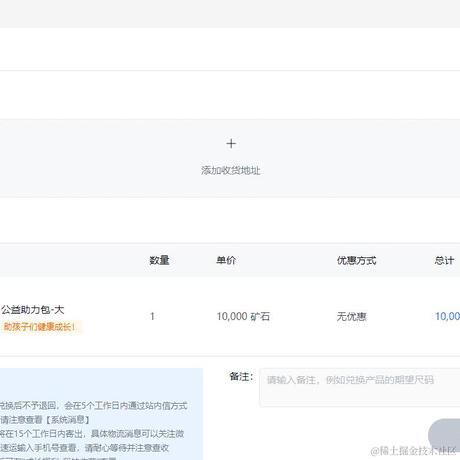Click notice line mentioning 输入手机号查看
The height and width of the screenshot is (460, 460).
85,447
